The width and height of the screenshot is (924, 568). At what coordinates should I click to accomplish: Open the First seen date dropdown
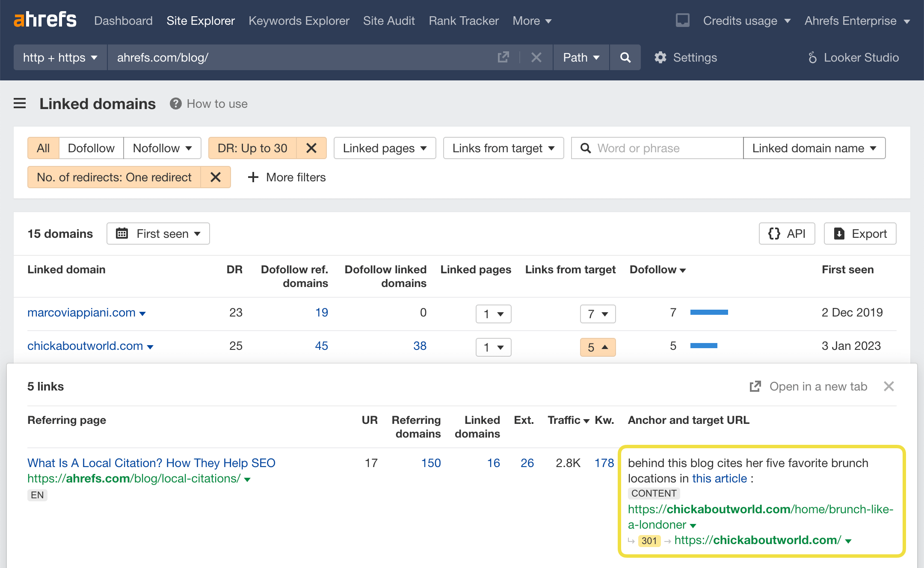tap(158, 234)
